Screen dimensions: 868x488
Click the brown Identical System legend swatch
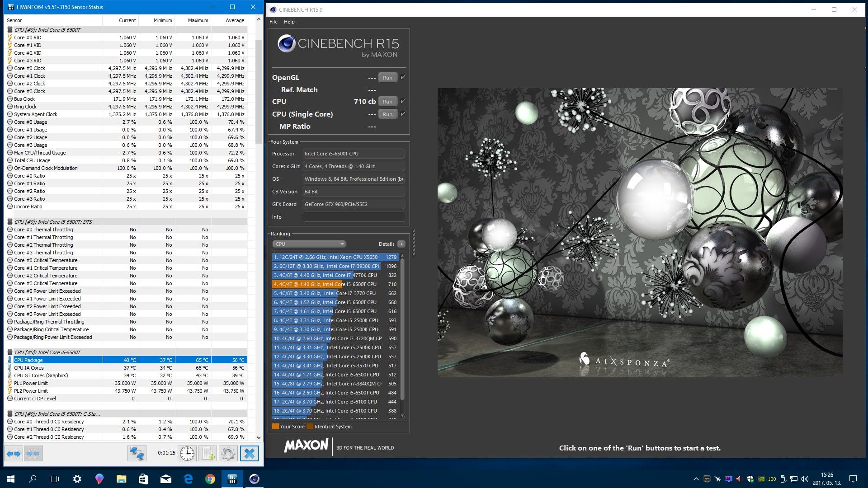(x=310, y=427)
